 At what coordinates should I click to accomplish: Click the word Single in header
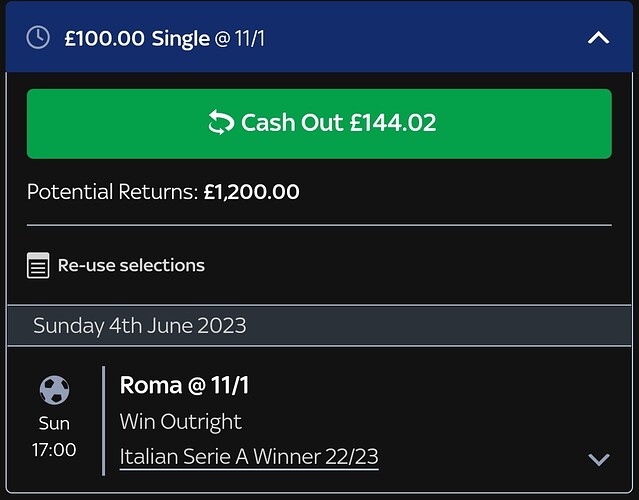pyautogui.click(x=181, y=40)
